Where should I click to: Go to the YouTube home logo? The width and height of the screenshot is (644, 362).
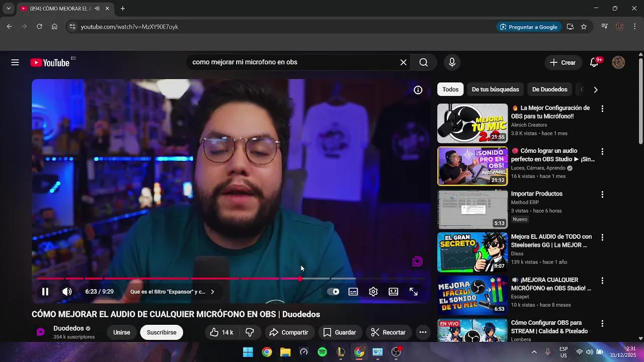point(50,62)
